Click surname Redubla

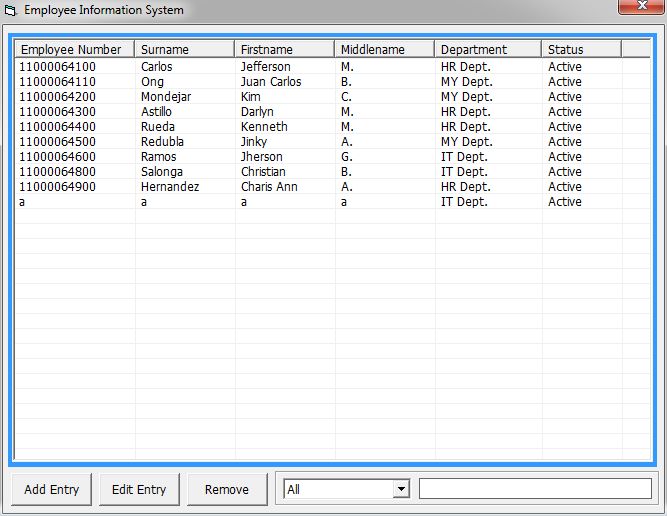click(162, 142)
